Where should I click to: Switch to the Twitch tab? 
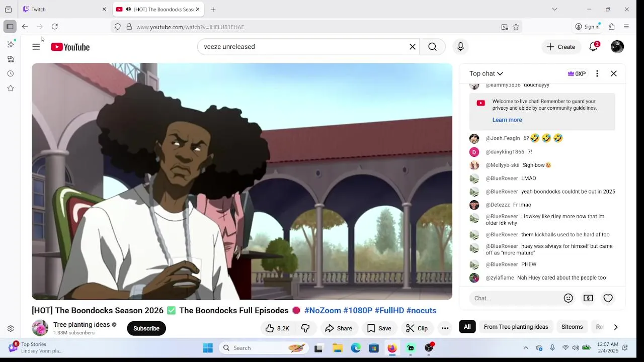[65, 9]
